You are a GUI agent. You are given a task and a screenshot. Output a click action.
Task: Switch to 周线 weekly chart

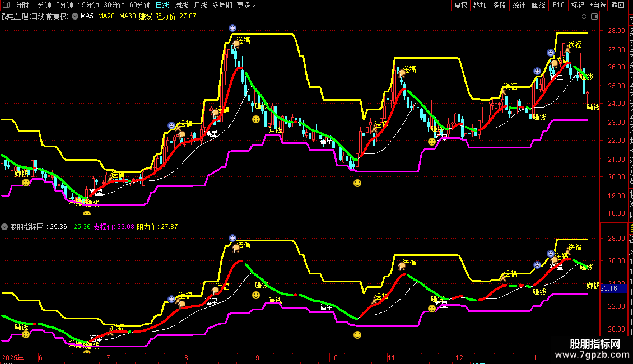coord(181,5)
